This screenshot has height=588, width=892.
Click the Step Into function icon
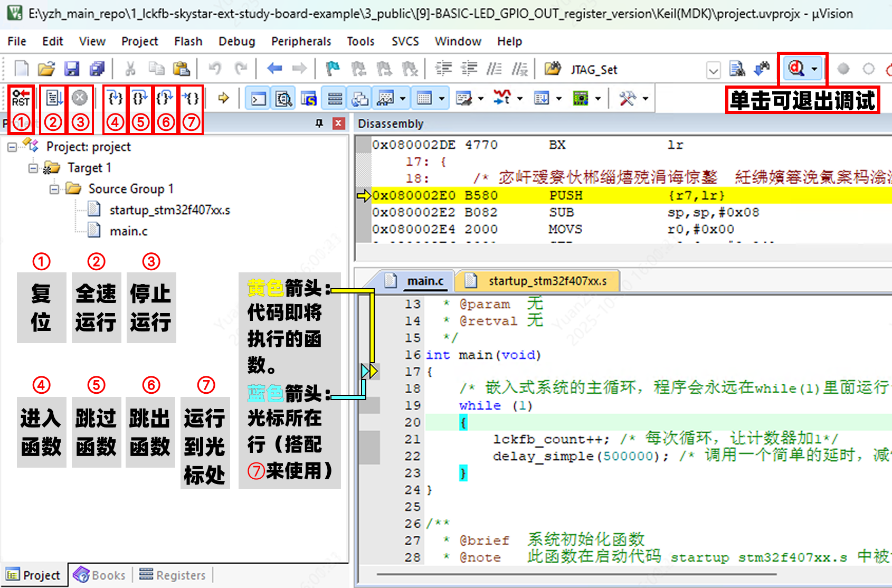coord(115,98)
